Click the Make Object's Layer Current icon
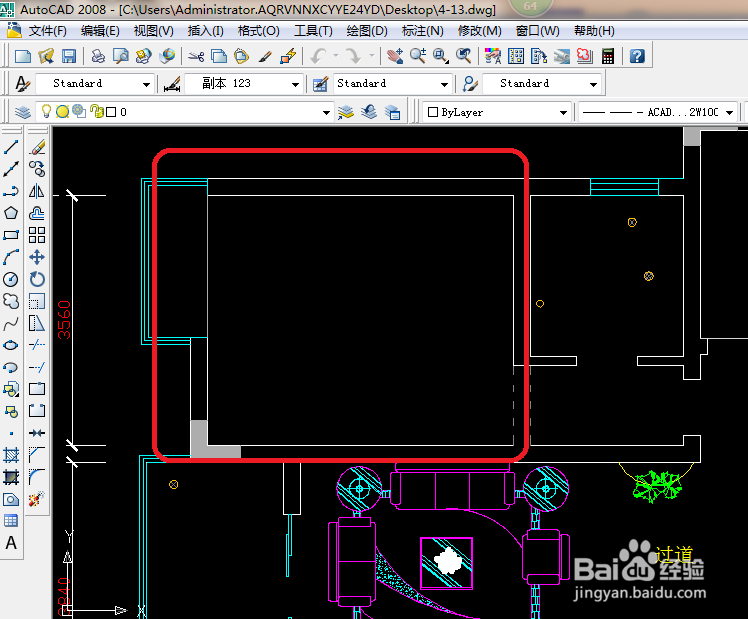The image size is (748, 619). [x=346, y=112]
